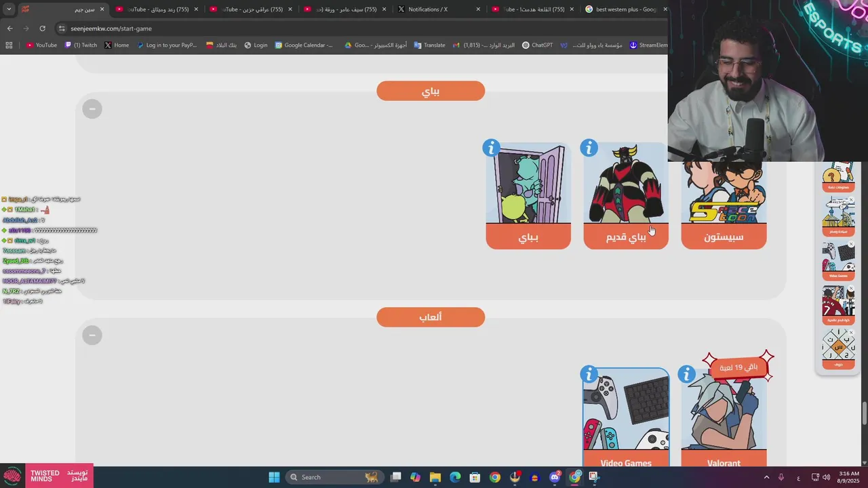
Task: Select the Video Games category card
Action: coord(626,418)
